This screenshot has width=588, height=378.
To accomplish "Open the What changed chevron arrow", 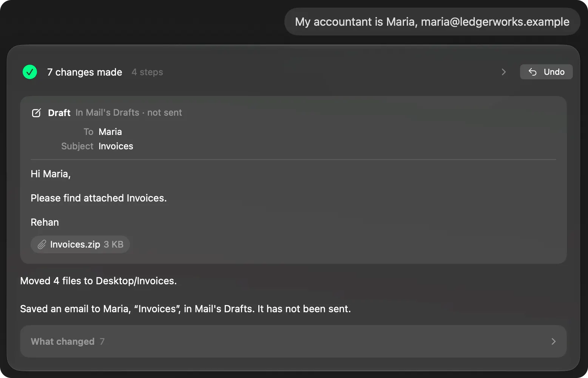I will tap(553, 341).
